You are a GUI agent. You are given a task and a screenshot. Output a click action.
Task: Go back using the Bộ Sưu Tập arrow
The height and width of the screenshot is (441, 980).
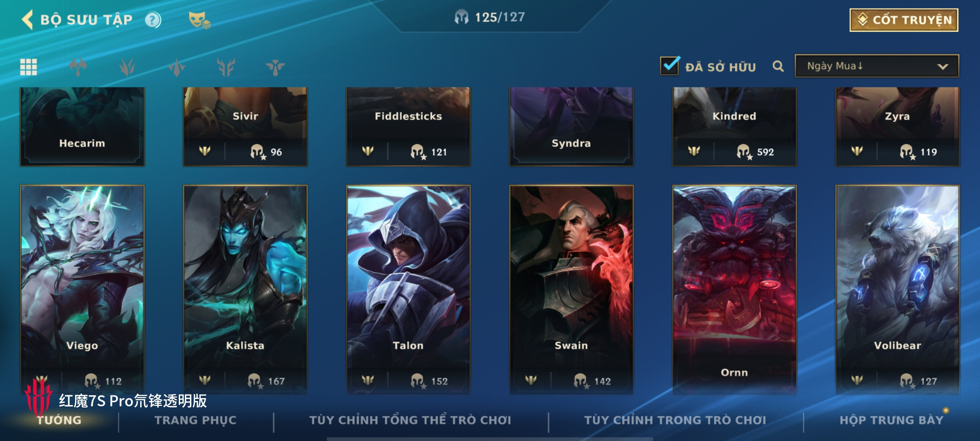point(27,20)
